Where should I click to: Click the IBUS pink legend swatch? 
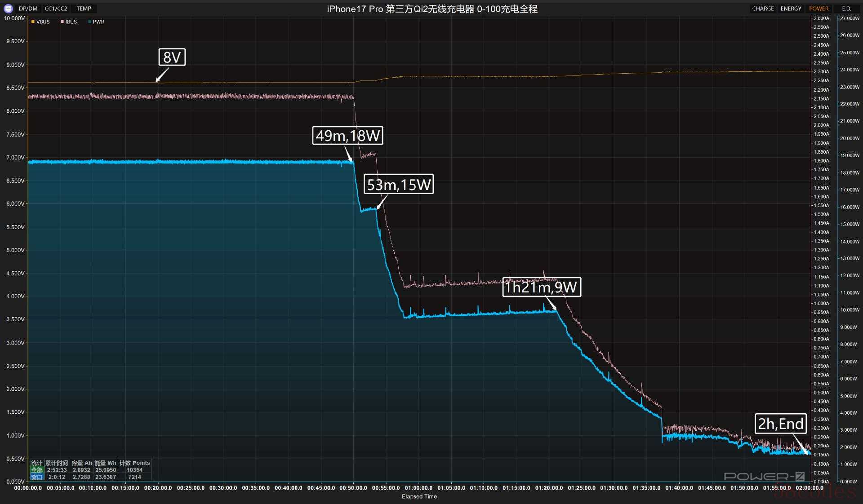[x=62, y=22]
